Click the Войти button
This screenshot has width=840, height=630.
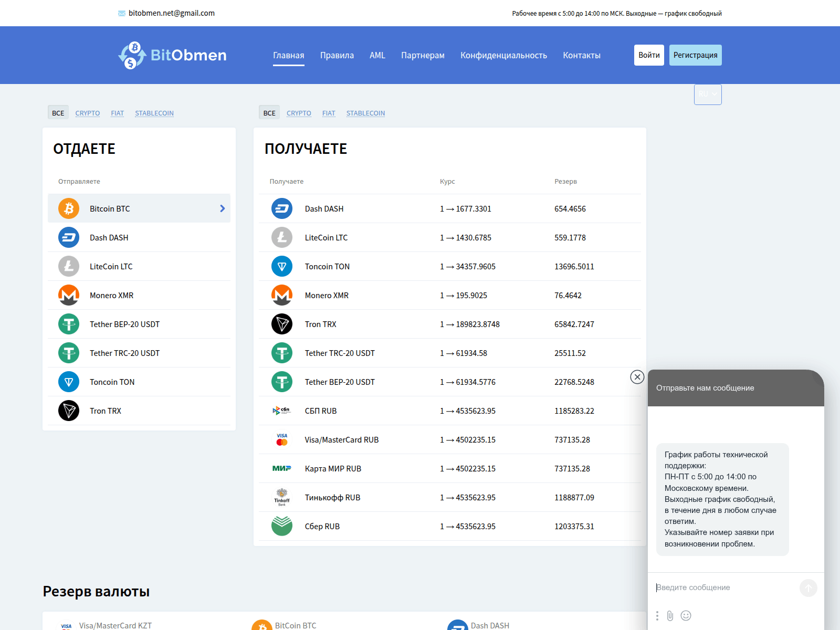point(649,55)
